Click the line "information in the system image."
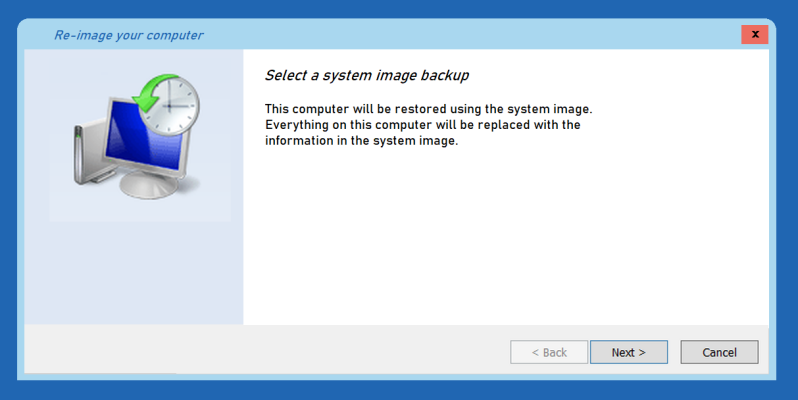This screenshot has height=400, width=798. (x=361, y=141)
